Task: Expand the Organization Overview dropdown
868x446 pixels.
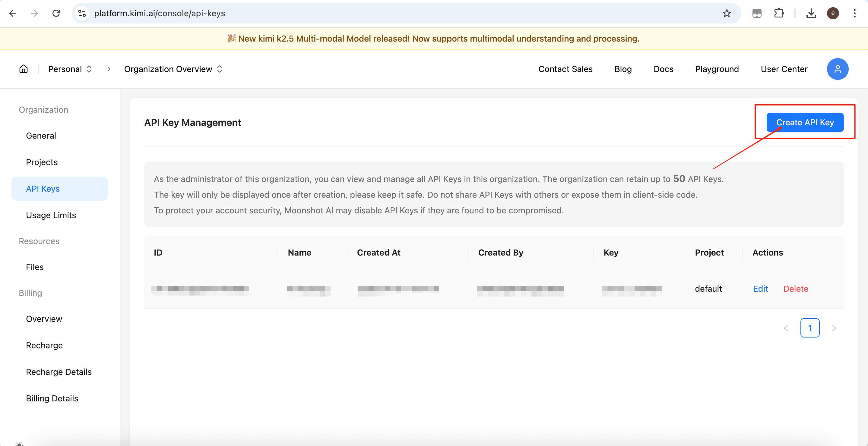Action: [173, 69]
